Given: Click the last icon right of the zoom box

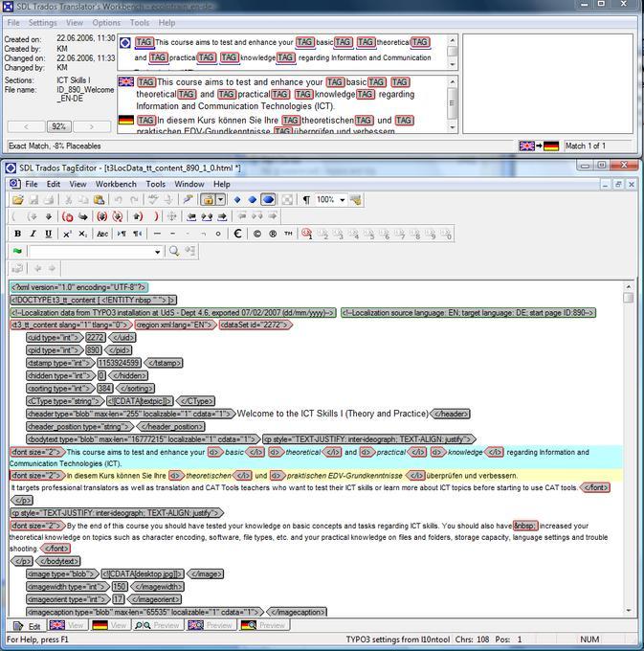Looking at the screenshot, I should [355, 200].
